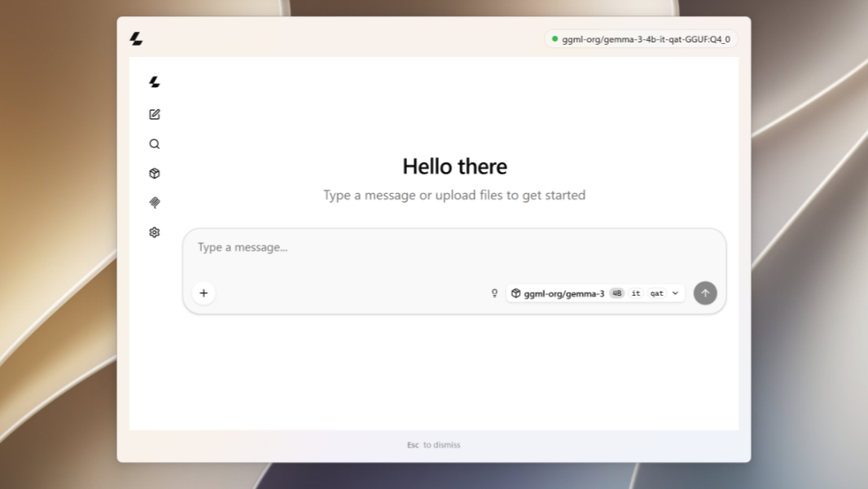Click the 'Type a message or upload files' subtitle

(454, 195)
